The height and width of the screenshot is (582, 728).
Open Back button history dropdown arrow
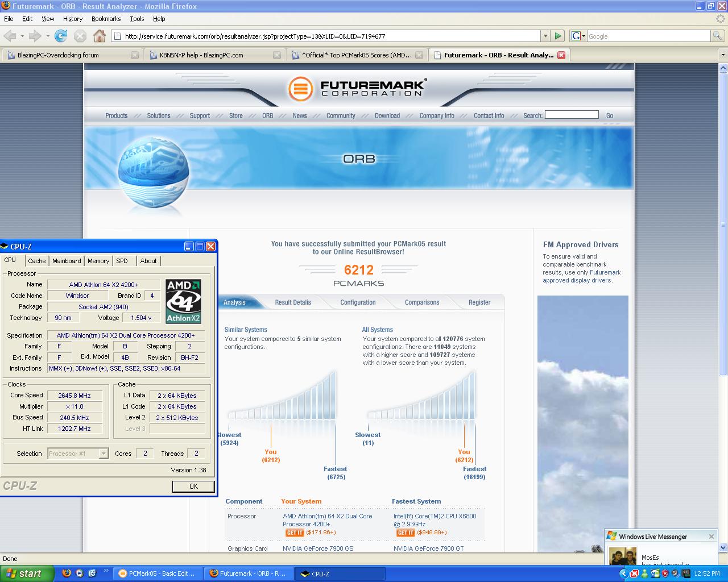(22, 36)
